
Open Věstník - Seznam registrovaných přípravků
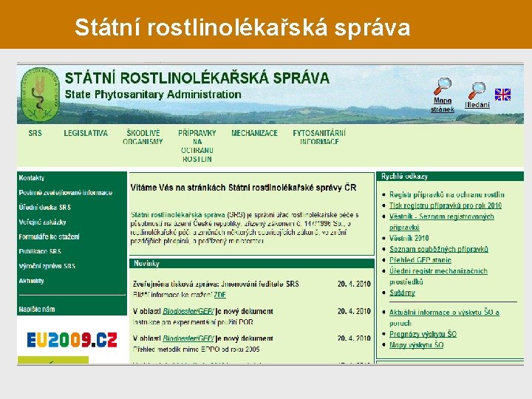coord(441,222)
